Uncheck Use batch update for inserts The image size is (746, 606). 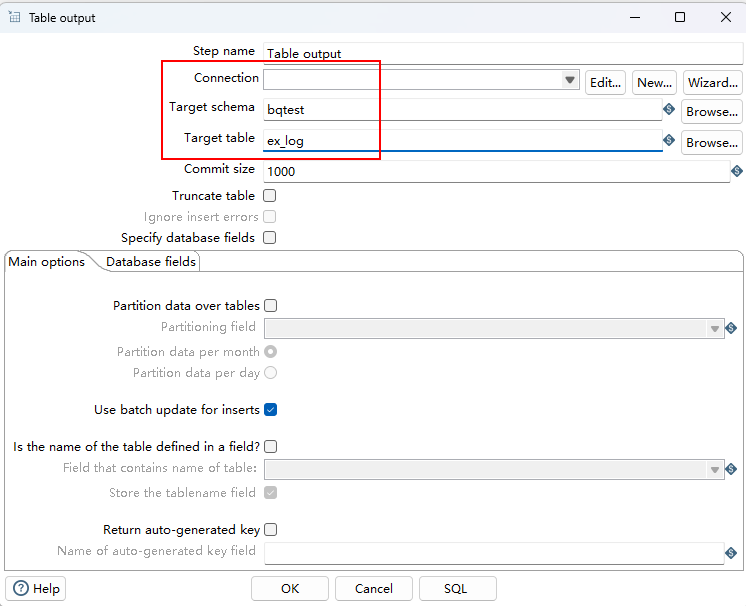(271, 410)
